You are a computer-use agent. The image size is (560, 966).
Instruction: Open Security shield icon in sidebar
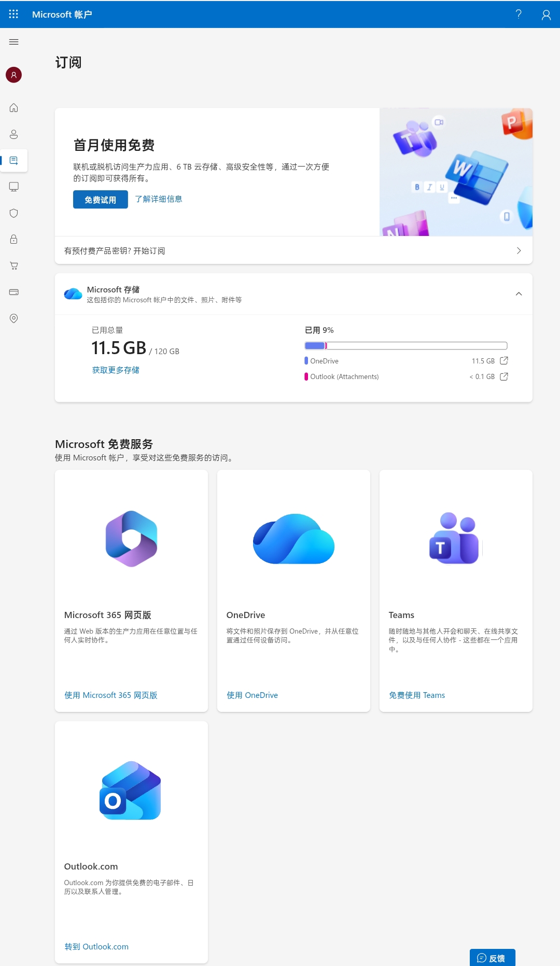(14, 213)
